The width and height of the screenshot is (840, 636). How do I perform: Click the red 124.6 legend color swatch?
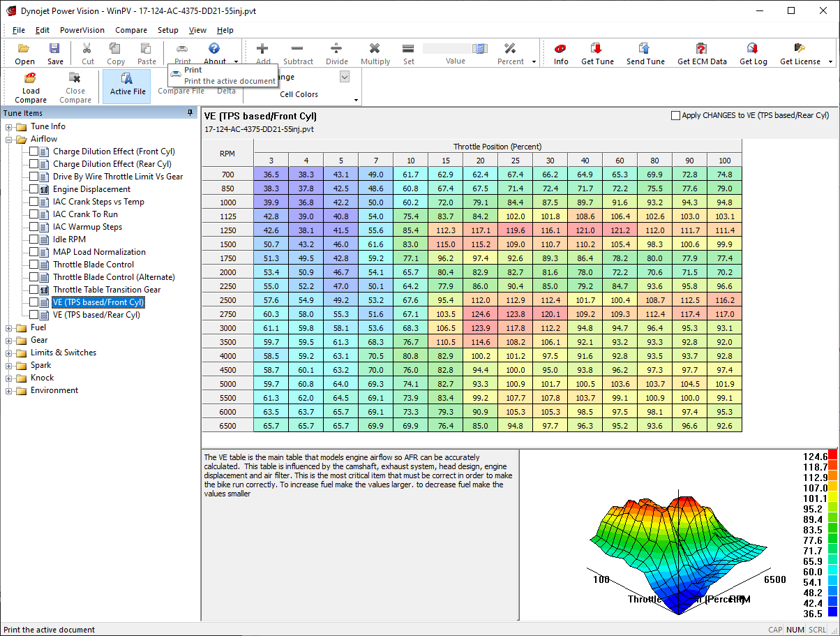832,455
